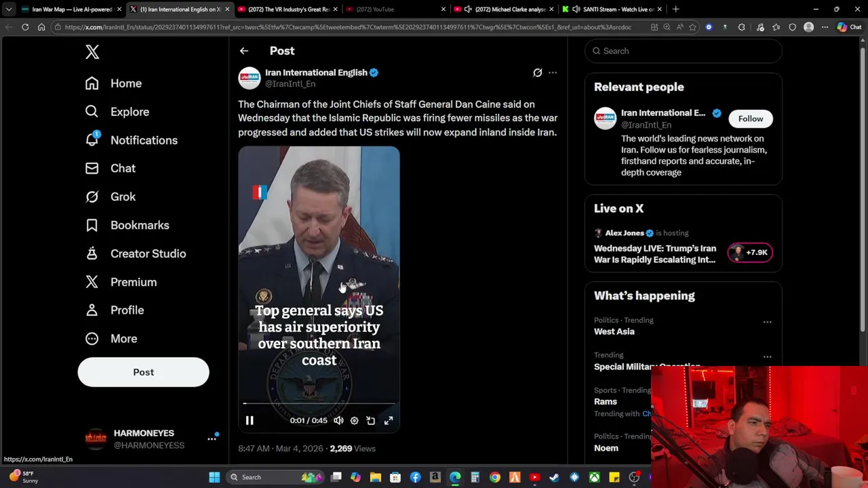
Task: Click the 2,269 Views count
Action: click(x=353, y=449)
